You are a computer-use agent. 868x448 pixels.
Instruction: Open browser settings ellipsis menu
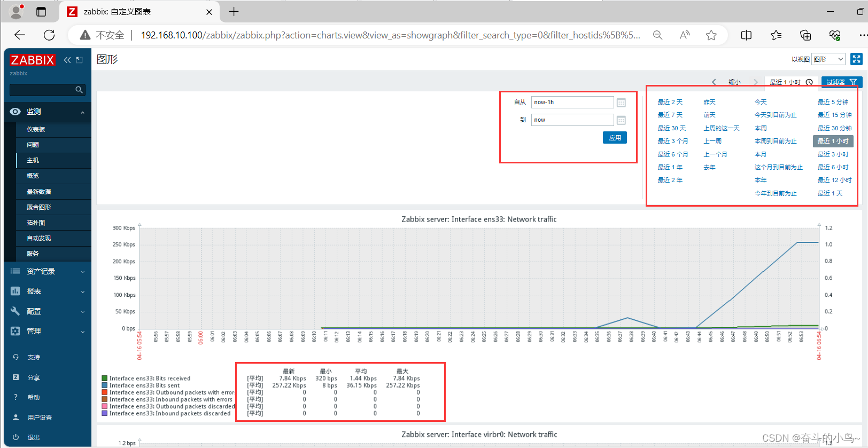point(863,35)
